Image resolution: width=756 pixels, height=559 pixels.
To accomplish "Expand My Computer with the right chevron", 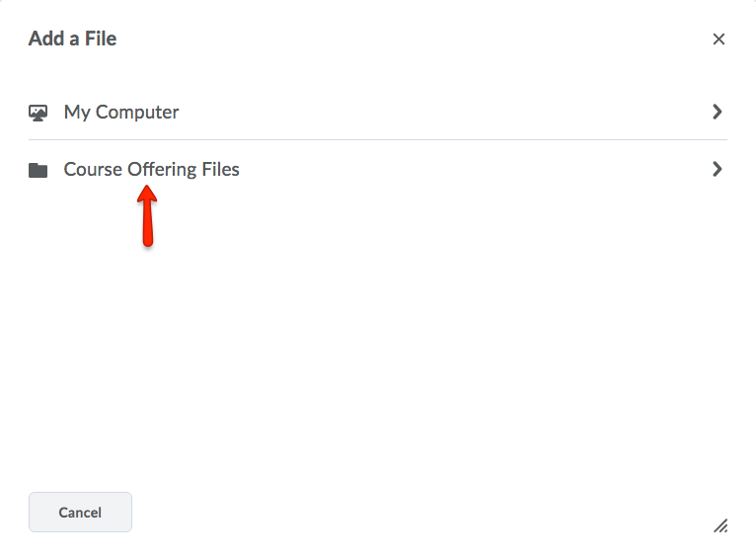I will [x=718, y=113].
